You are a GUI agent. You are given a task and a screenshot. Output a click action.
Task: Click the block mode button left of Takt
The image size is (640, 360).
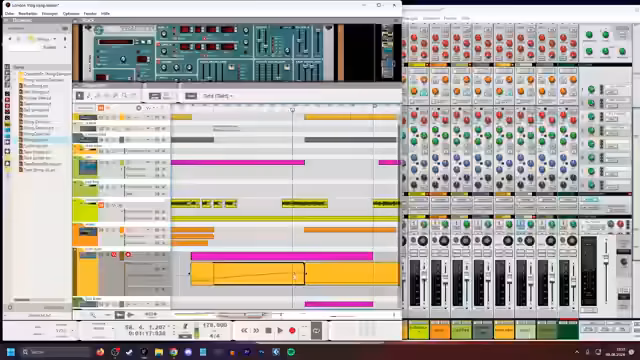(x=155, y=96)
